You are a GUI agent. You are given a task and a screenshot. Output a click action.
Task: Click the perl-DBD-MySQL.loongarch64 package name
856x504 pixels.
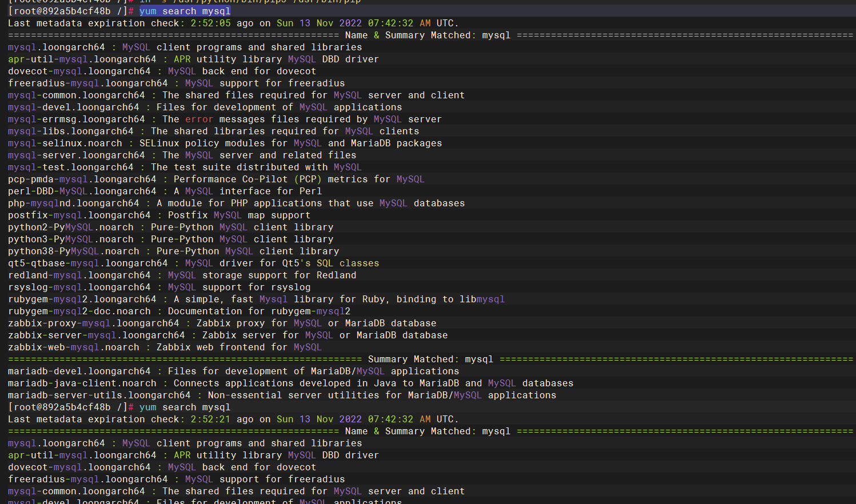coord(82,191)
